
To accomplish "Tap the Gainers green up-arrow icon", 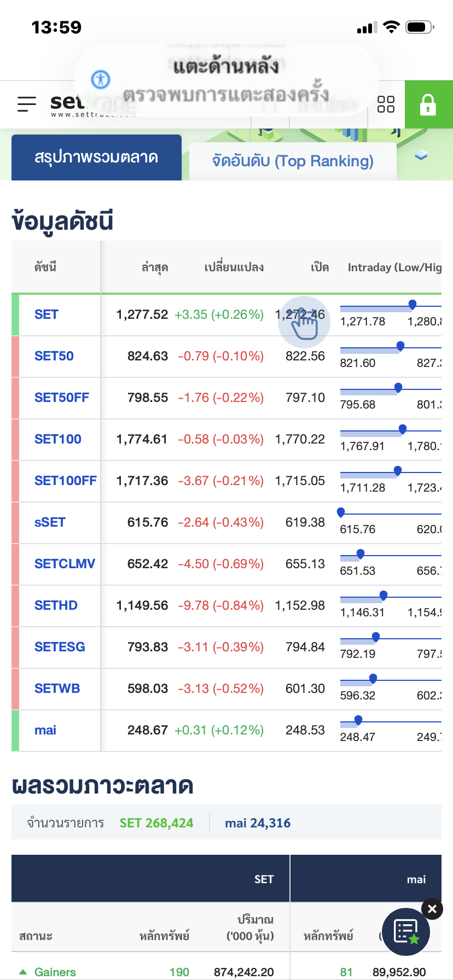I will pos(23,972).
